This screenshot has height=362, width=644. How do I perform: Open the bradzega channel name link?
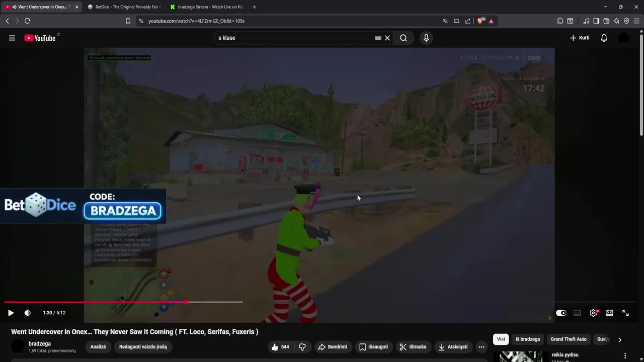coord(40,344)
